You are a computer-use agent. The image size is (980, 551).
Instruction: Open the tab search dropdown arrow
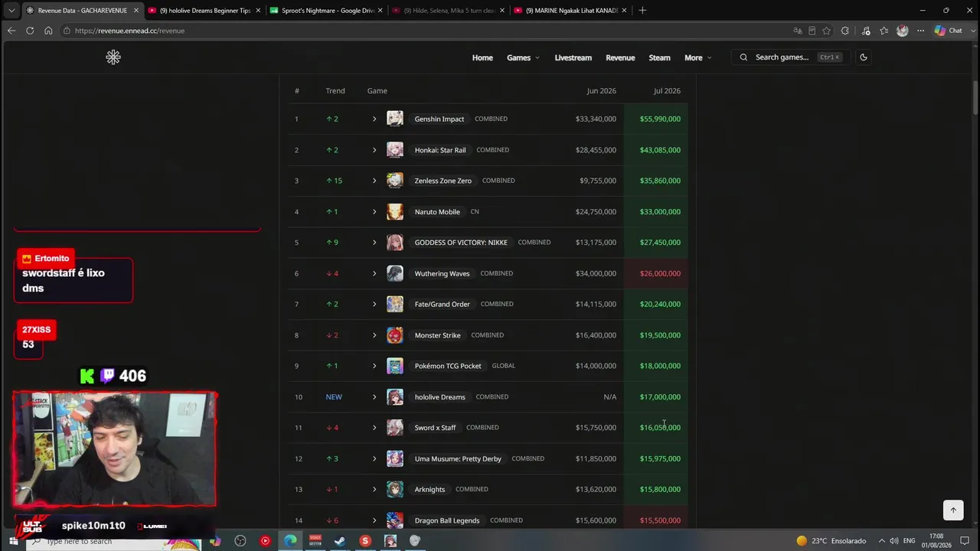tap(11, 11)
